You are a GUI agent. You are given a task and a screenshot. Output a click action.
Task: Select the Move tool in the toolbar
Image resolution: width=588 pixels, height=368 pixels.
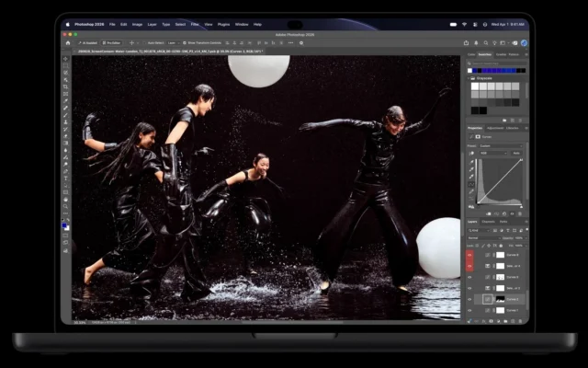65,59
